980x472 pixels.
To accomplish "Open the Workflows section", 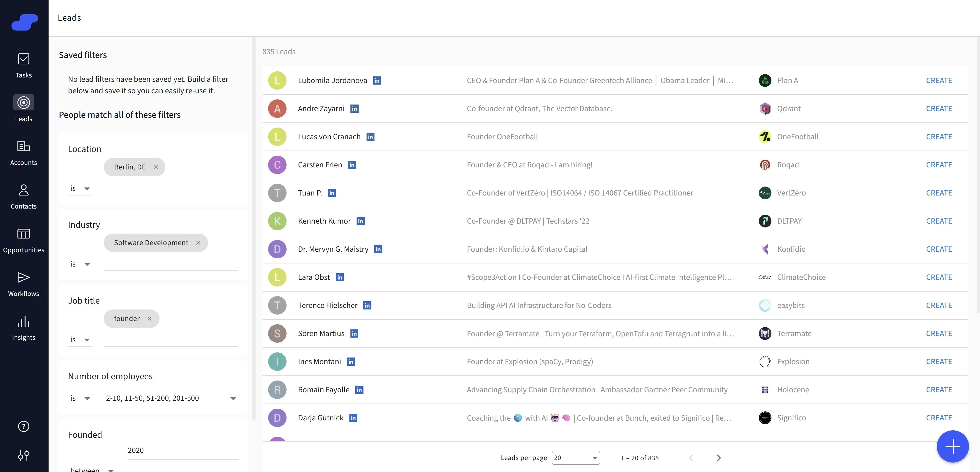I will point(24,284).
